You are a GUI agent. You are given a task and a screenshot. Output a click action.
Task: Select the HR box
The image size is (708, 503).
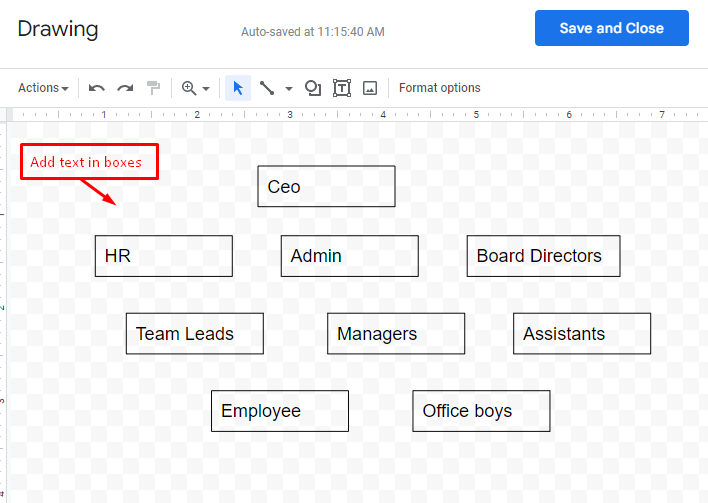click(164, 256)
